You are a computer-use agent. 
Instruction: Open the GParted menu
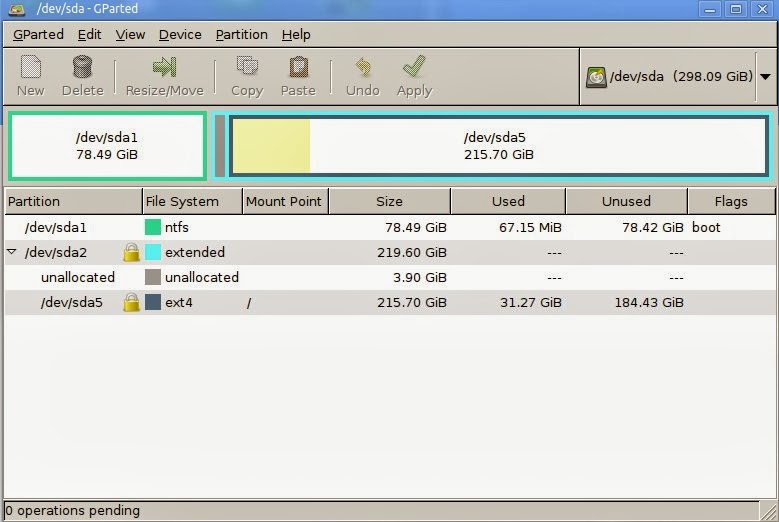[x=38, y=34]
